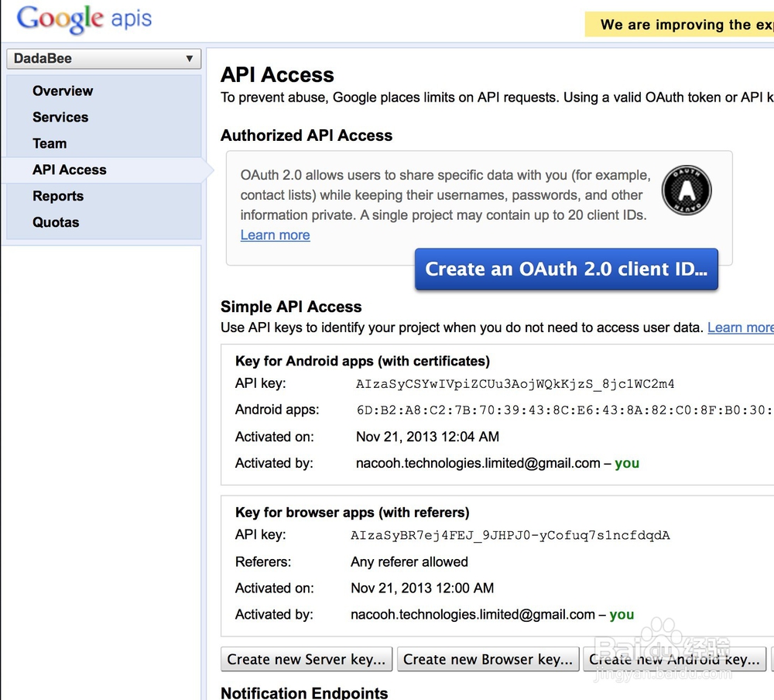Click the Notification Endpoints heading
774x700 pixels.
pos(304,692)
